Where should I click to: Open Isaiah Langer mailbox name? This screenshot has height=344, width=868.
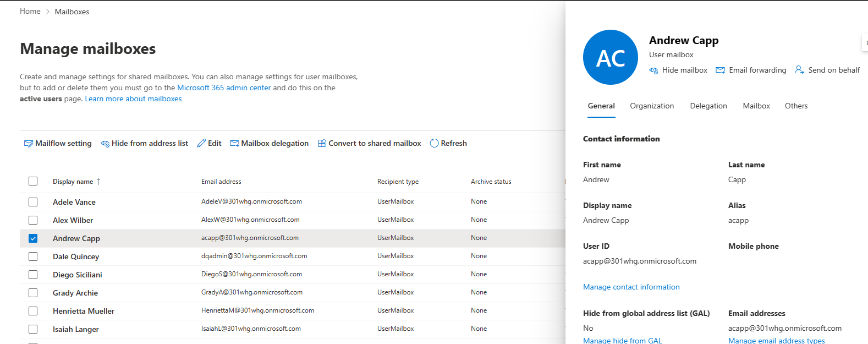(76, 329)
